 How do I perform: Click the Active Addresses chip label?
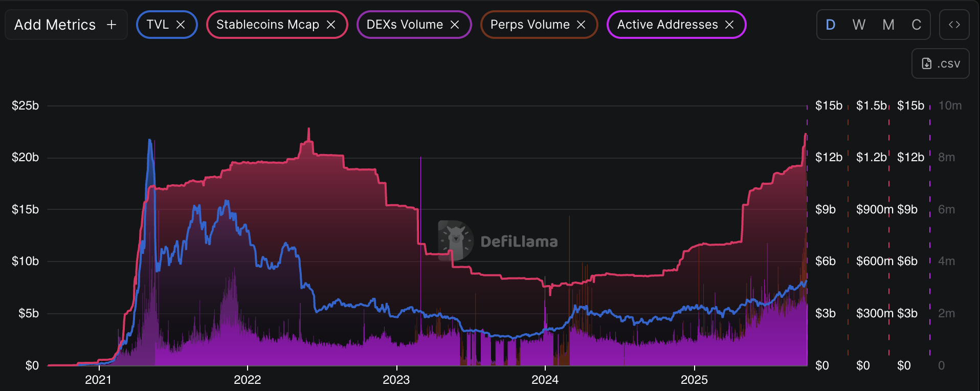(x=667, y=25)
